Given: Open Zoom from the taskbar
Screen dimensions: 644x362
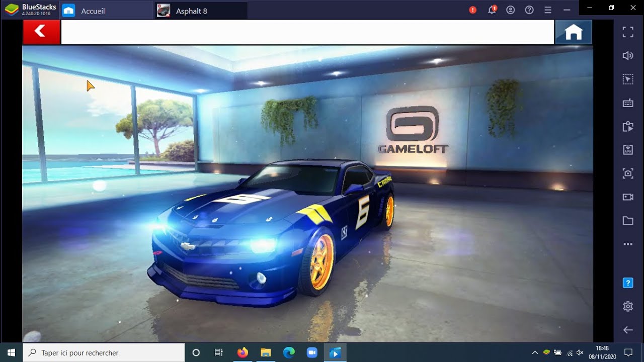Looking at the screenshot, I should [312, 352].
